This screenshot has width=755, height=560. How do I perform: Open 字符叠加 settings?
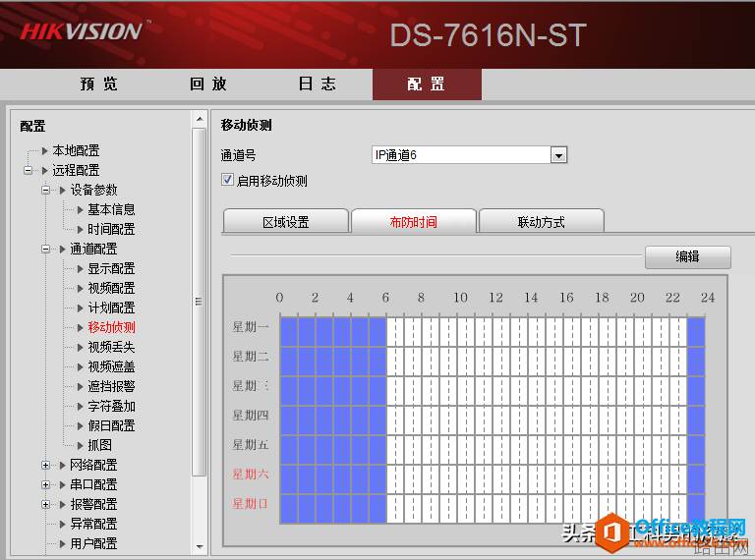coord(111,406)
